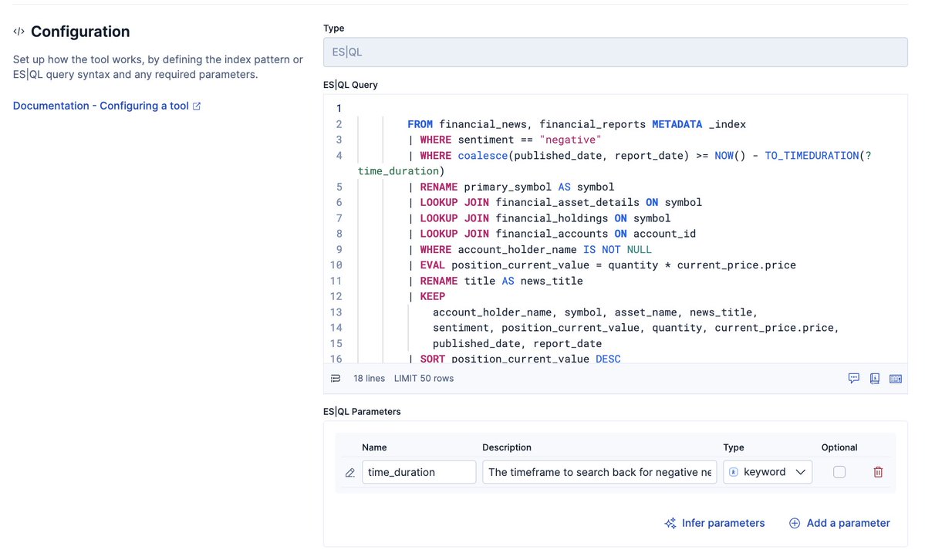
Task: Click 'financial_accounts' on line 8
Action: coord(552,234)
